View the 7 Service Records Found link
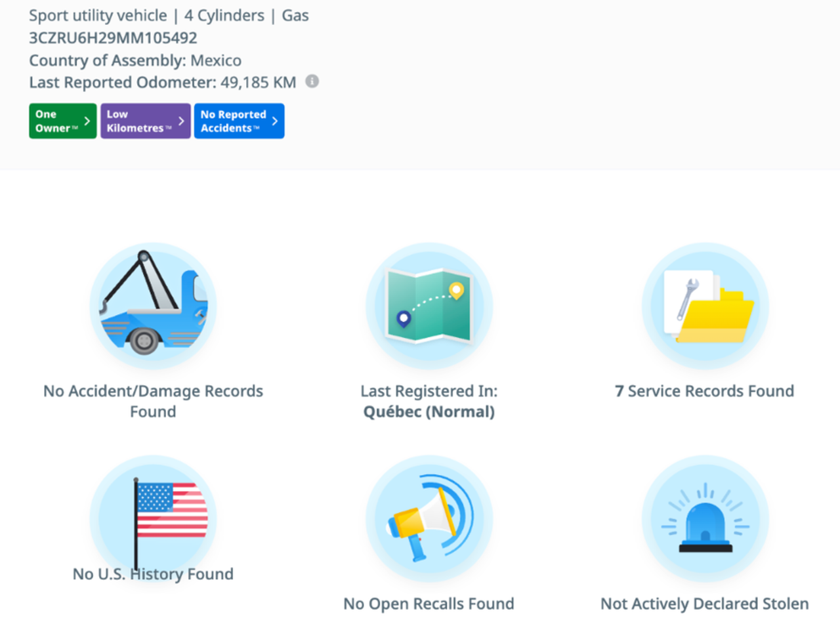 tap(704, 391)
